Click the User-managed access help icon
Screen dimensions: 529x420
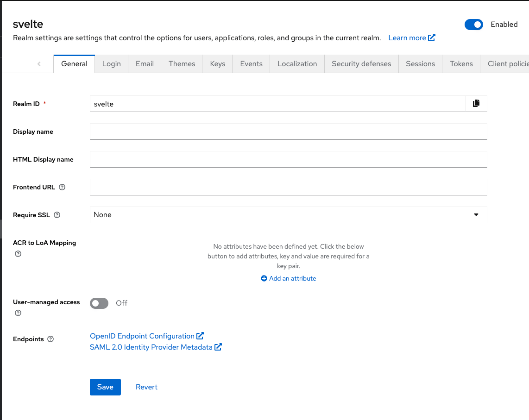tap(18, 313)
